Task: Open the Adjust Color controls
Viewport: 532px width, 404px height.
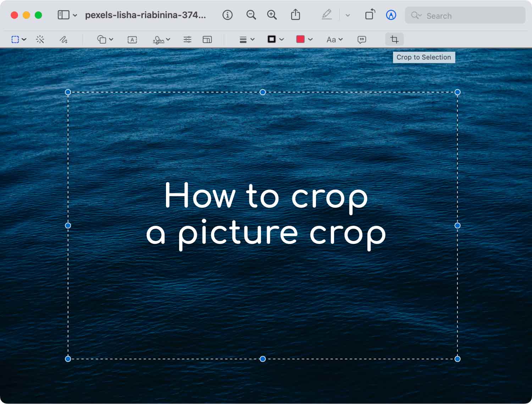Action: click(187, 39)
